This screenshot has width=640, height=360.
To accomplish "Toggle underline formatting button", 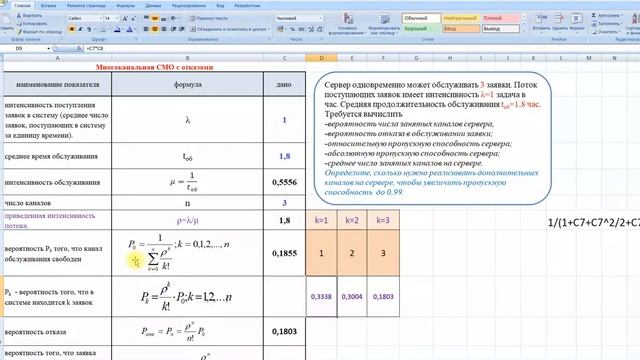I will (x=89, y=29).
